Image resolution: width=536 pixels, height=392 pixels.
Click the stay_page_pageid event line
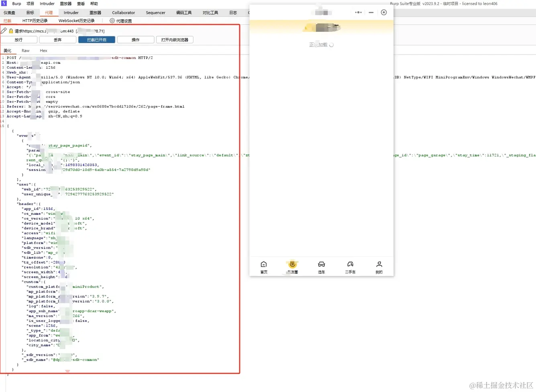[59, 146]
